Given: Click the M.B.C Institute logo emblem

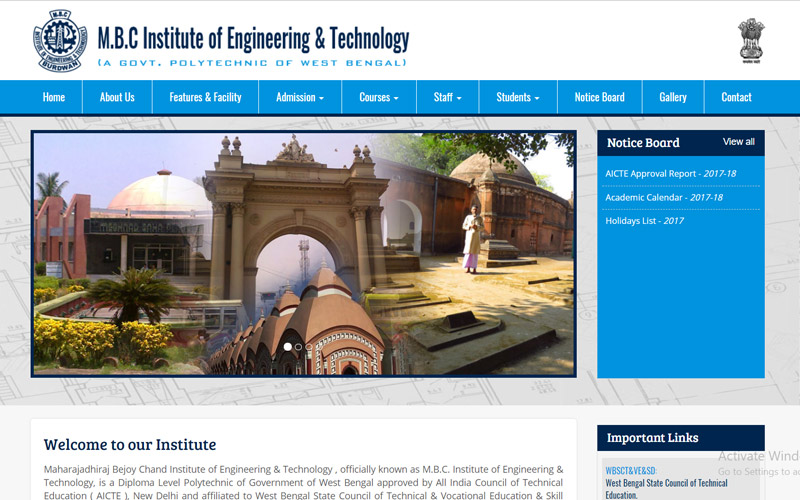Looking at the screenshot, I should pos(60,40).
